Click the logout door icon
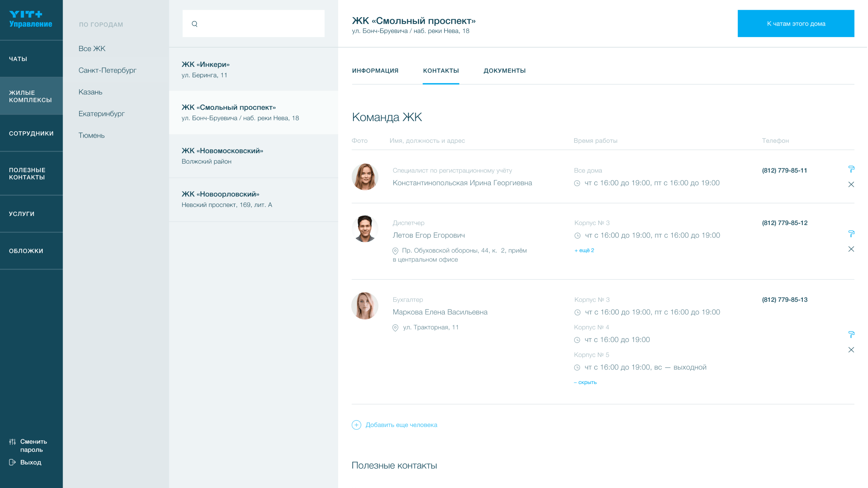Image resolution: width=868 pixels, height=488 pixels. 13,462
